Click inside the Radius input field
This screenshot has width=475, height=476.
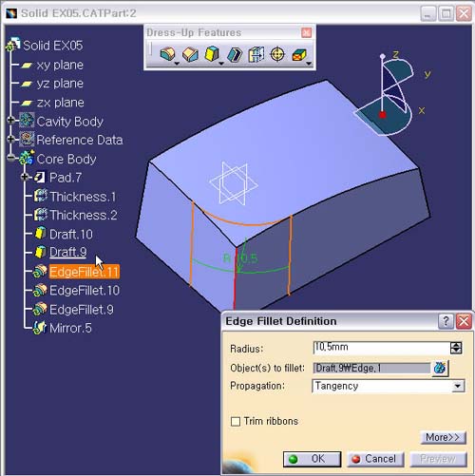381,348
